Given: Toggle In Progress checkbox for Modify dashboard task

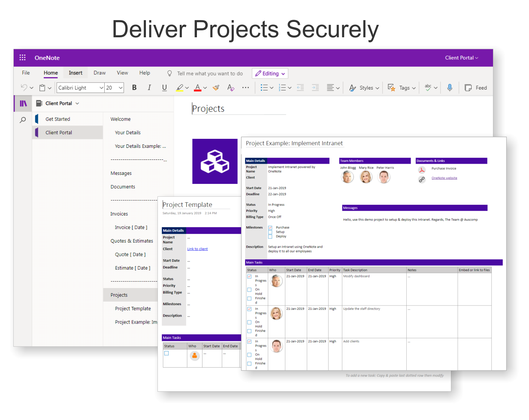Looking at the screenshot, I should (249, 276).
